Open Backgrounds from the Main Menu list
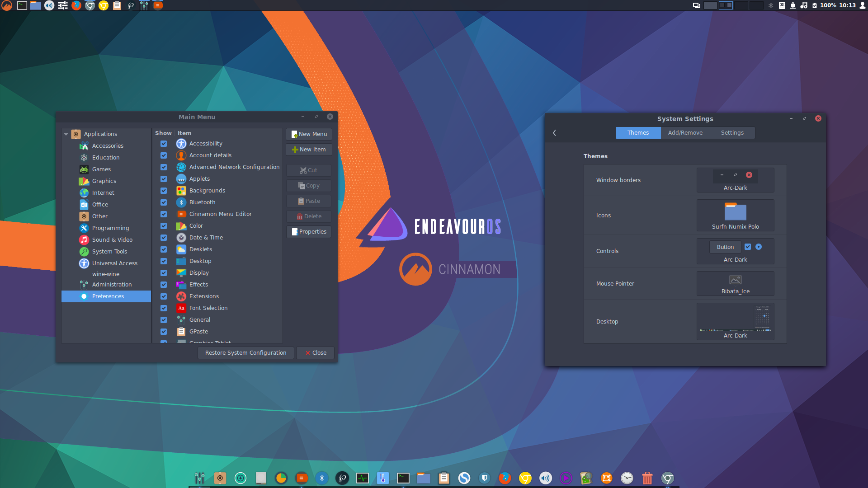 [x=207, y=190]
